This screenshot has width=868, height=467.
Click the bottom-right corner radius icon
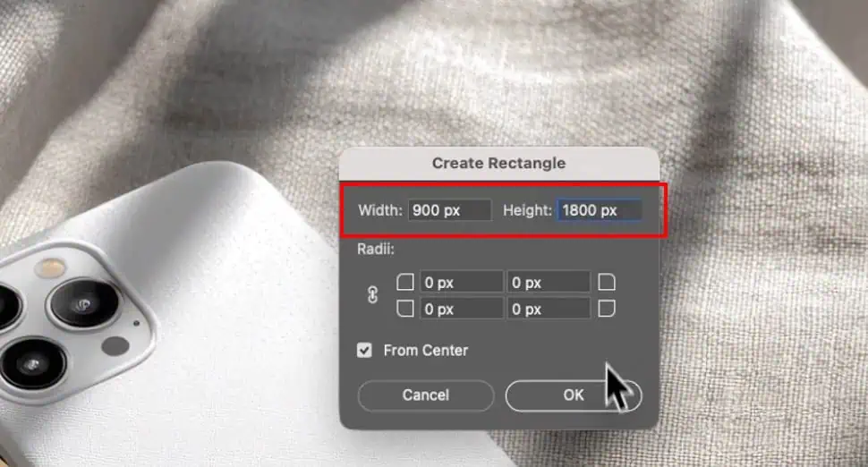[x=607, y=309]
